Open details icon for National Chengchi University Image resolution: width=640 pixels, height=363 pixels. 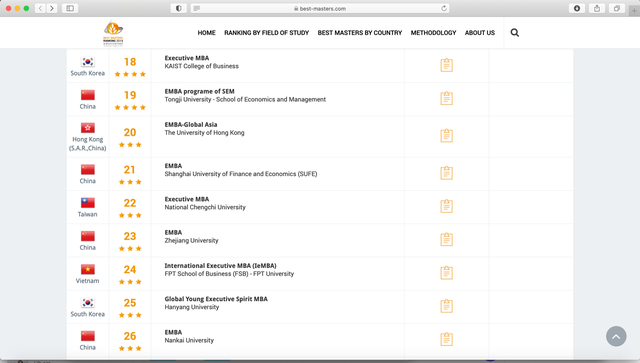click(446, 206)
